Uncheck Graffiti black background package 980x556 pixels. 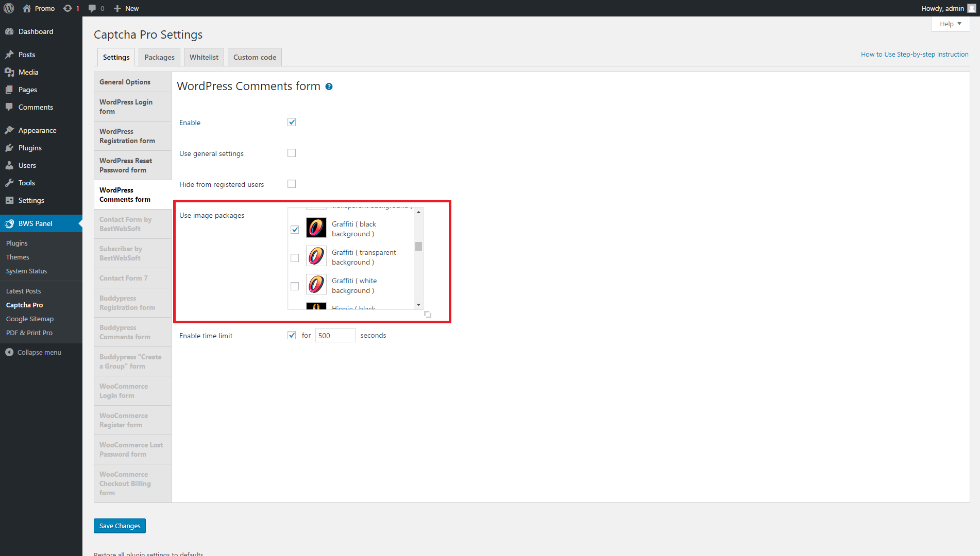(x=295, y=230)
